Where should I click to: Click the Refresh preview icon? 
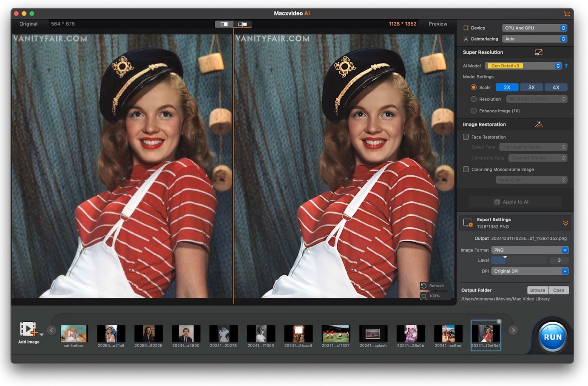click(424, 286)
